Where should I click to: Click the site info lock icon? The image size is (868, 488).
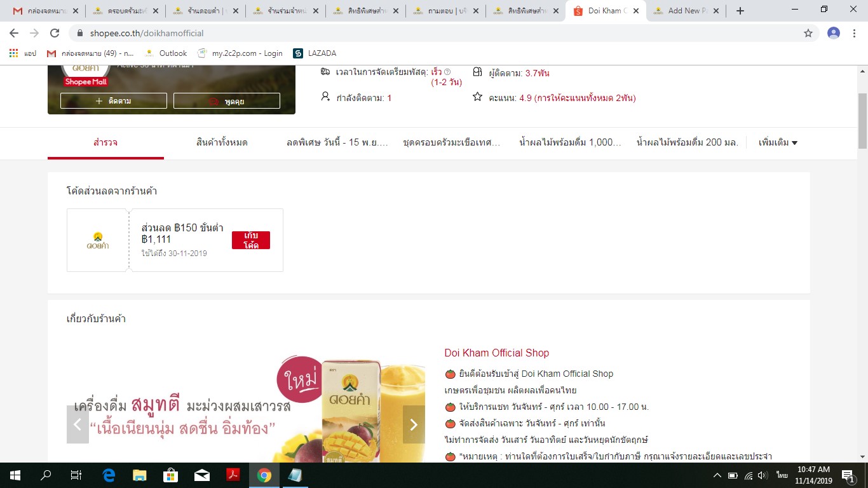coord(80,33)
